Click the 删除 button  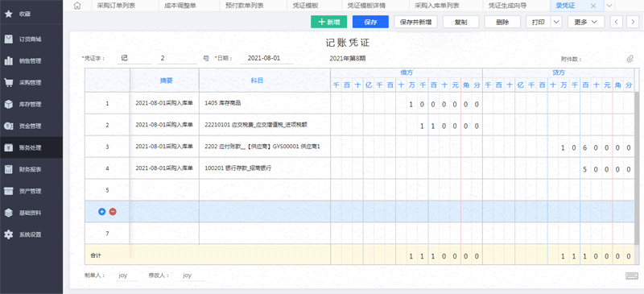[502, 23]
